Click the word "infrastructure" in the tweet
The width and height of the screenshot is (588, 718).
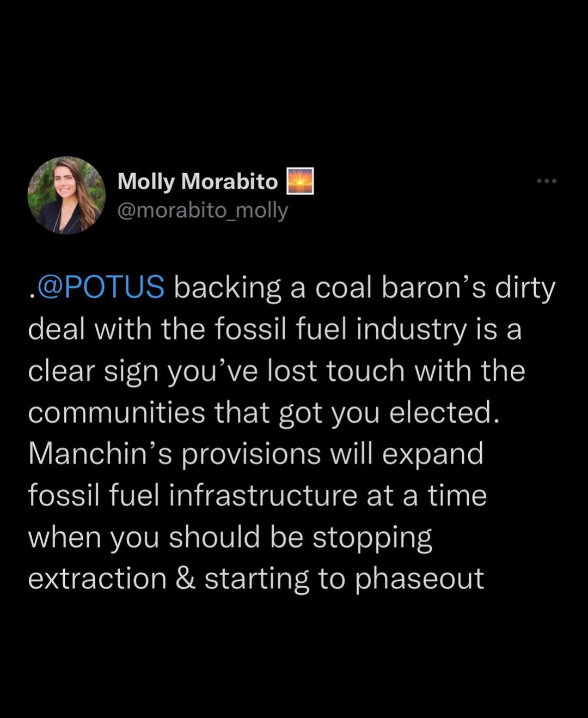coord(263,495)
